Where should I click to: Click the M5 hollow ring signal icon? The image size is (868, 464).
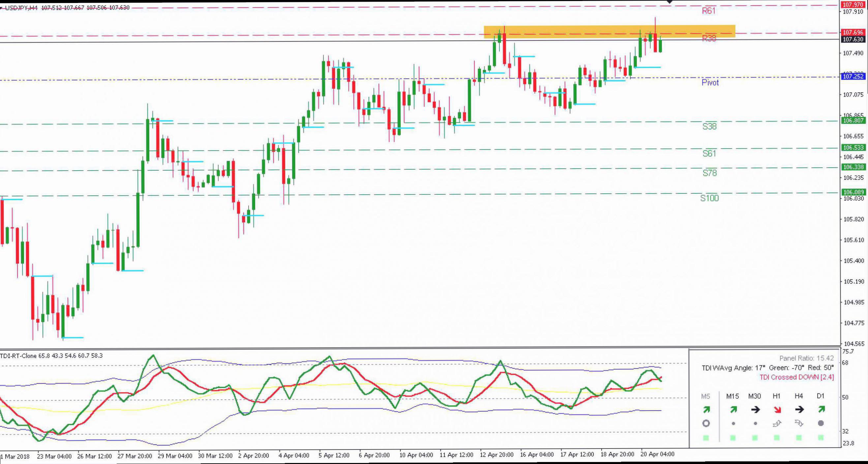point(706,423)
